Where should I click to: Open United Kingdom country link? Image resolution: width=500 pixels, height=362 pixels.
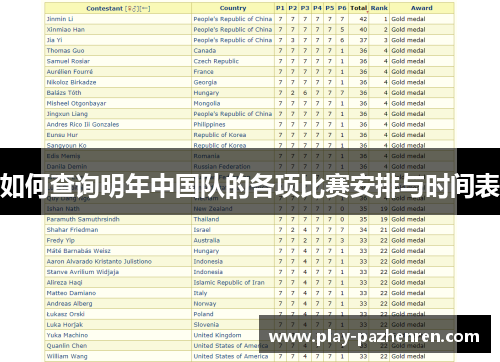pos(217,335)
